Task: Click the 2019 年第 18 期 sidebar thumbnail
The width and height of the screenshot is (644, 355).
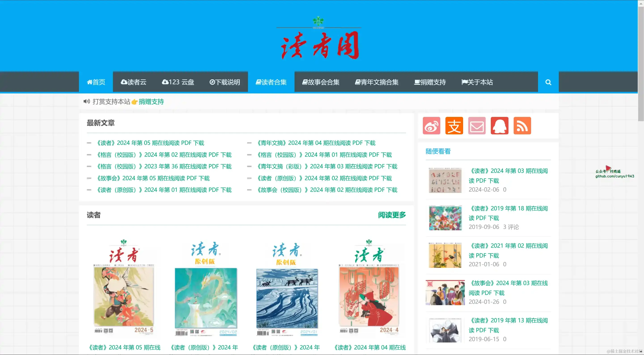Action: tap(445, 218)
